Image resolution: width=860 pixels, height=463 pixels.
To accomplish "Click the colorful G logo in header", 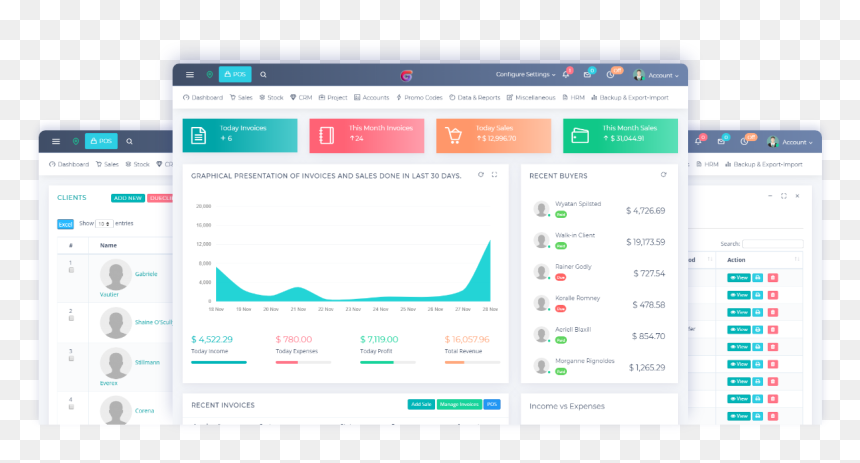I will 406,76.
